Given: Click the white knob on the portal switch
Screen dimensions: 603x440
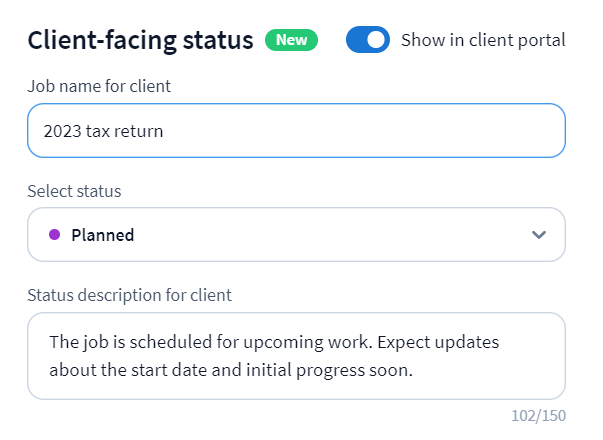Looking at the screenshot, I should pos(376,40).
